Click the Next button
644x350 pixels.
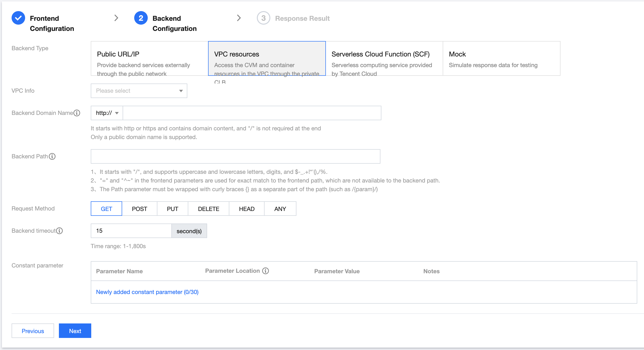click(75, 331)
